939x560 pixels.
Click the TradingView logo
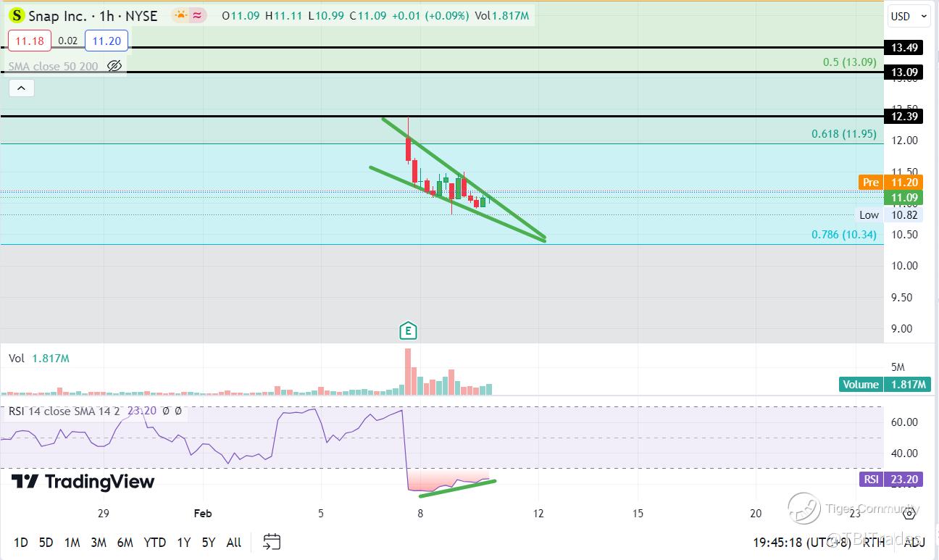click(x=83, y=482)
